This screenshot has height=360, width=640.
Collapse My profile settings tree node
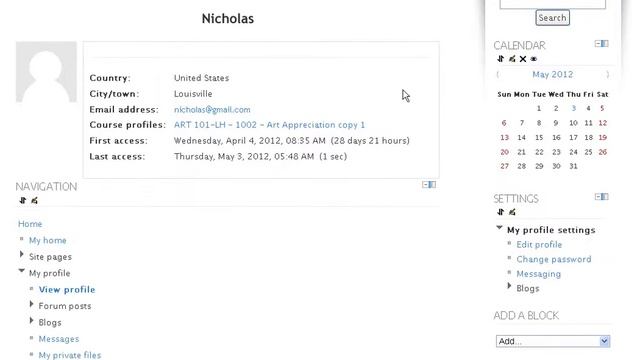coord(499,228)
